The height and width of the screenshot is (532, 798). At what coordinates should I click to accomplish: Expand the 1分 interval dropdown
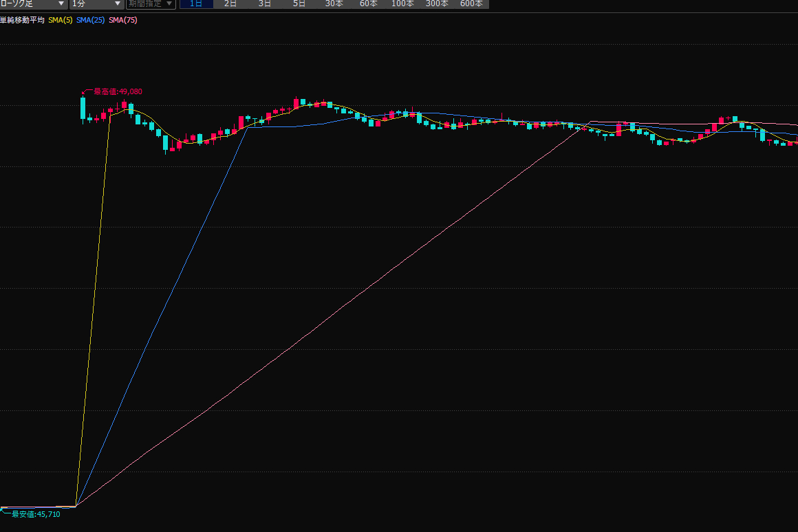click(x=96, y=3)
